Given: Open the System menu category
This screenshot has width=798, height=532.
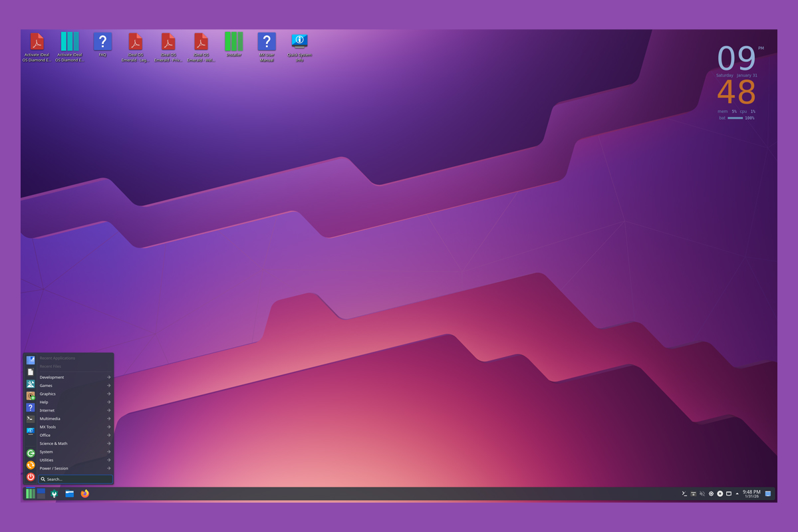Looking at the screenshot, I should pyautogui.click(x=75, y=452).
